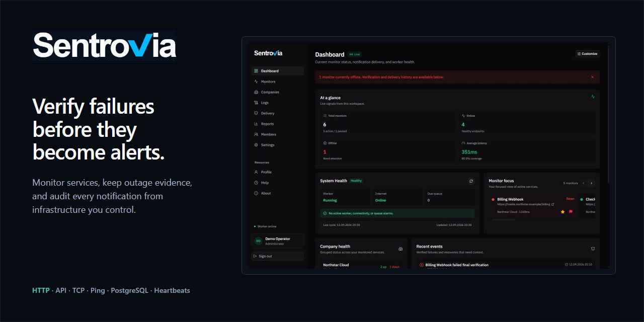Click the Offline count of 1

point(325,152)
